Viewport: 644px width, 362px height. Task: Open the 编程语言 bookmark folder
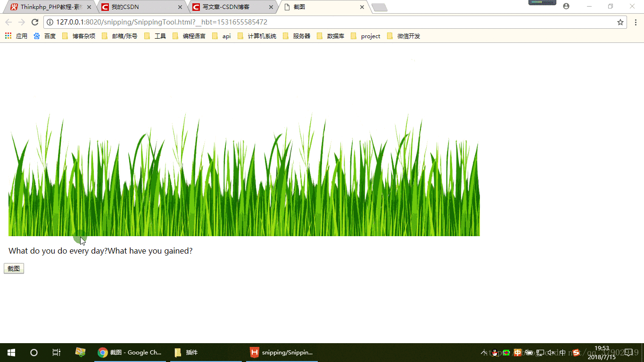tap(189, 36)
